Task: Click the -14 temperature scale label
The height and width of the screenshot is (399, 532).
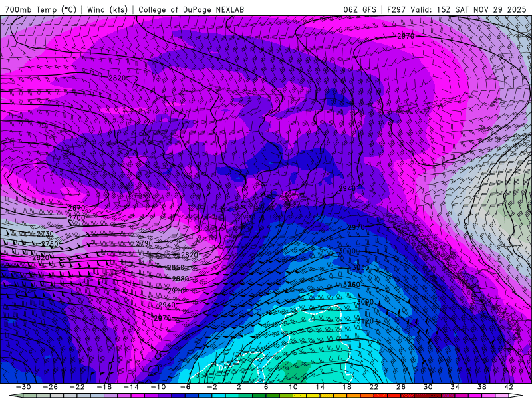Action: [x=131, y=387]
